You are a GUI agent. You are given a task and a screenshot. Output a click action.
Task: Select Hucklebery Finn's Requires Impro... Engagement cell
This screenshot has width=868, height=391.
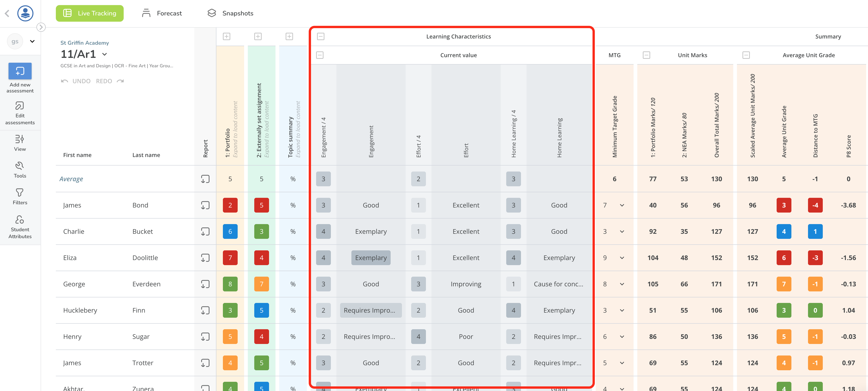(x=371, y=310)
